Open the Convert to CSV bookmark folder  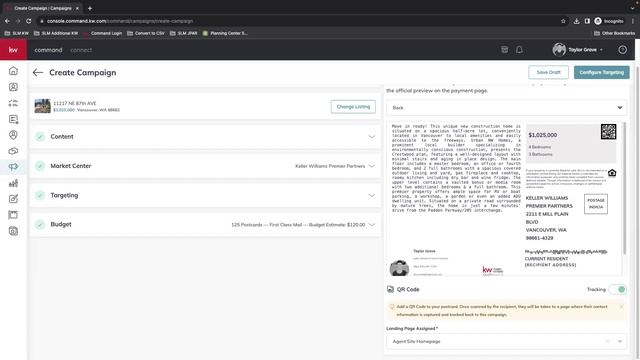146,33
